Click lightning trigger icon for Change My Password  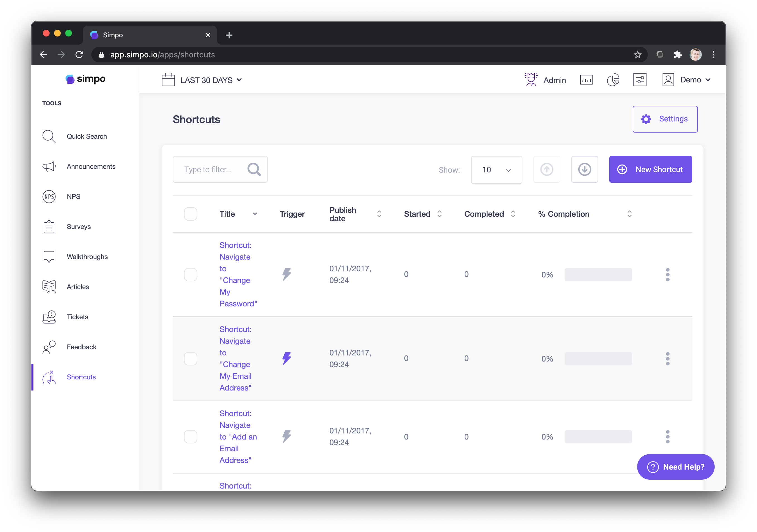[x=287, y=274]
